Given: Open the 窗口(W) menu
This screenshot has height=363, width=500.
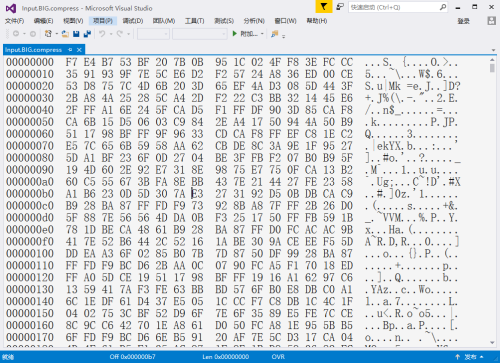Looking at the screenshot, I should pyautogui.click(x=285, y=21).
